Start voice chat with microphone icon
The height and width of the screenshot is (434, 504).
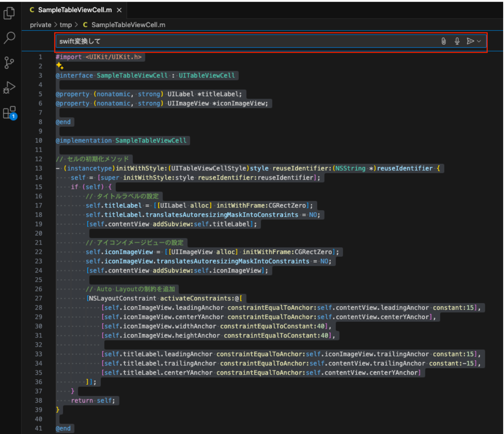457,41
